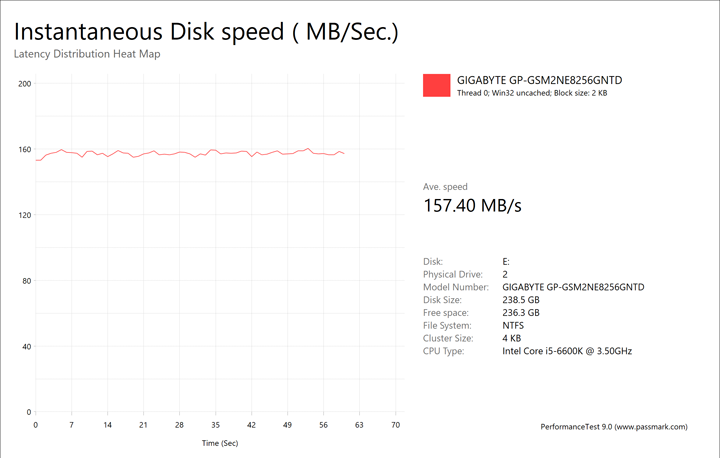The height and width of the screenshot is (458, 720).
Task: Click the Ave. speed label
Action: pos(445,187)
